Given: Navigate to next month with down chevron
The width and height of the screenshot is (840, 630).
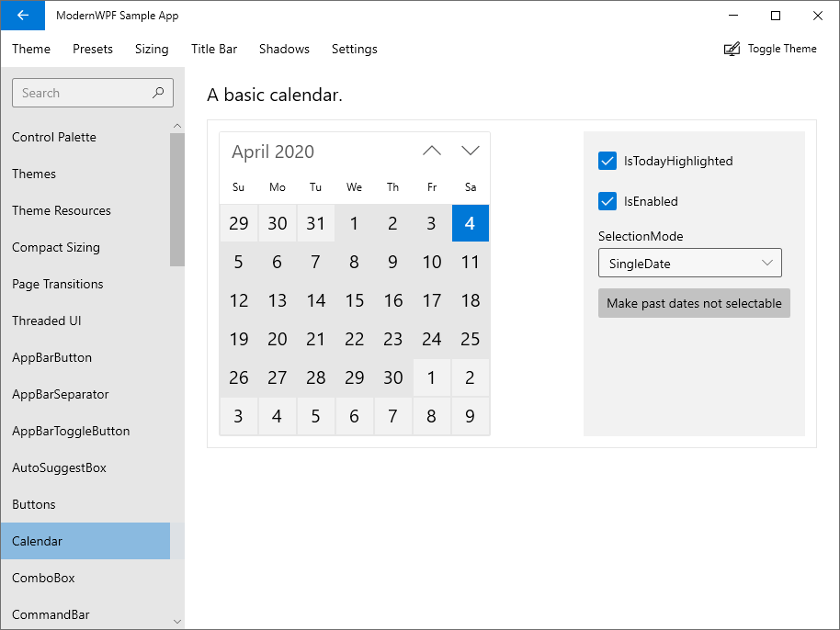Looking at the screenshot, I should point(471,150).
